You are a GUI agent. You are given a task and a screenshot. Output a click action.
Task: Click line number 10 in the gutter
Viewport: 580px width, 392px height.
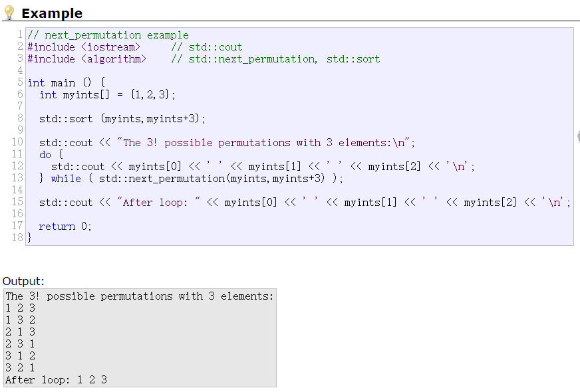point(17,143)
